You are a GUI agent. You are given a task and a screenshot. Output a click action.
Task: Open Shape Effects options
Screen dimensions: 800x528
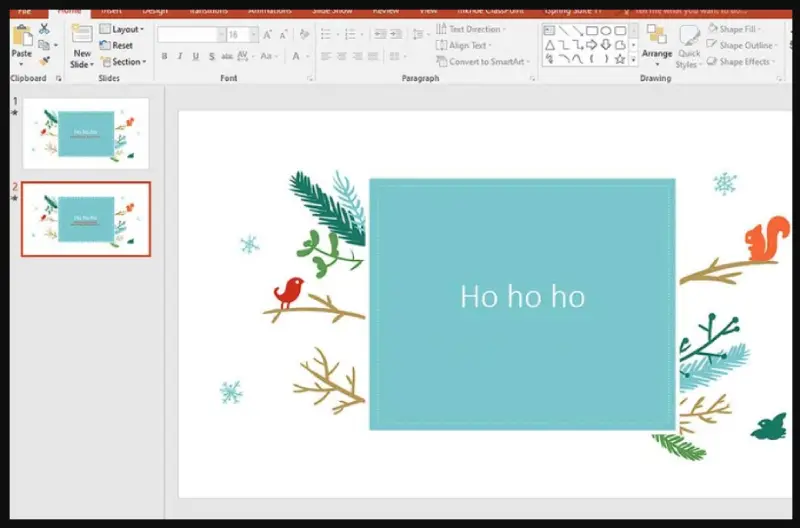click(742, 62)
